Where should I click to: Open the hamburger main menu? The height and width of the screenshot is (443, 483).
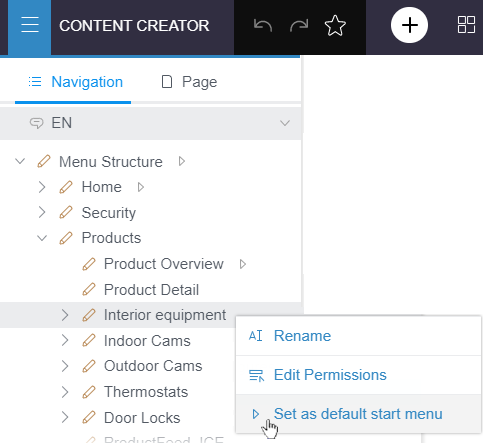point(30,26)
